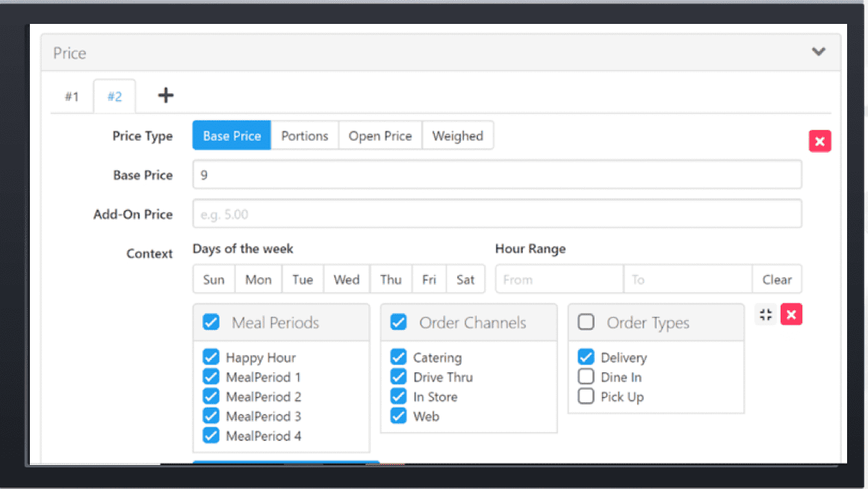
Task: Enable the Dine In order type
Action: pyautogui.click(x=586, y=377)
